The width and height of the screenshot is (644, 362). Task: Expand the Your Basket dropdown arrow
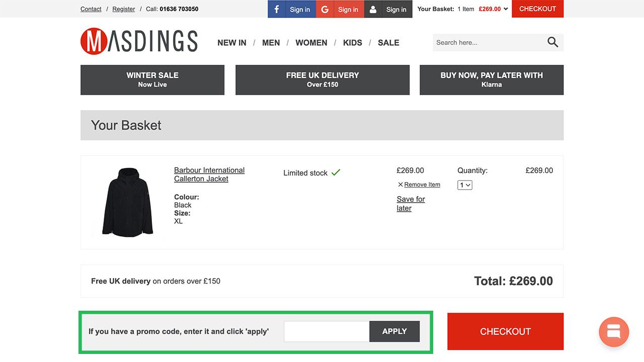click(506, 9)
